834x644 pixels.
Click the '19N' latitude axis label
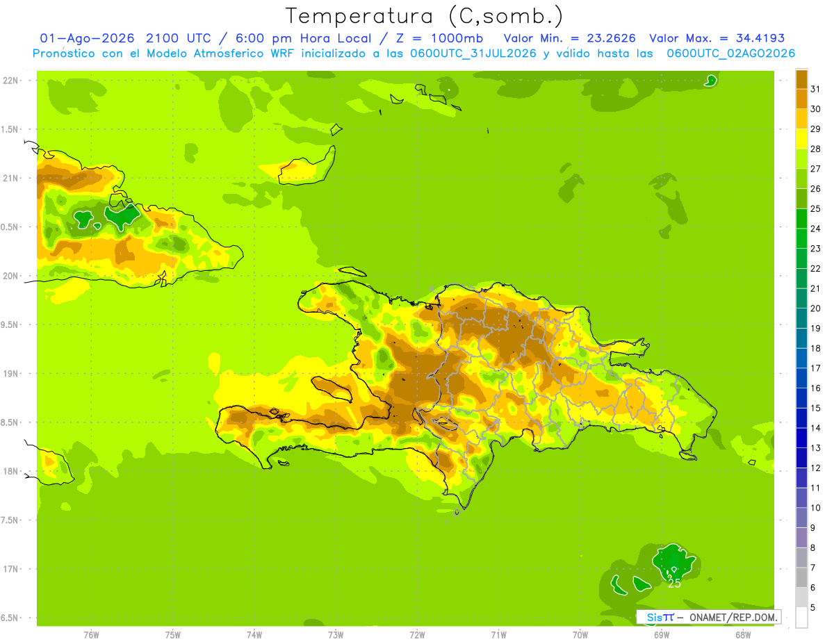[10, 374]
